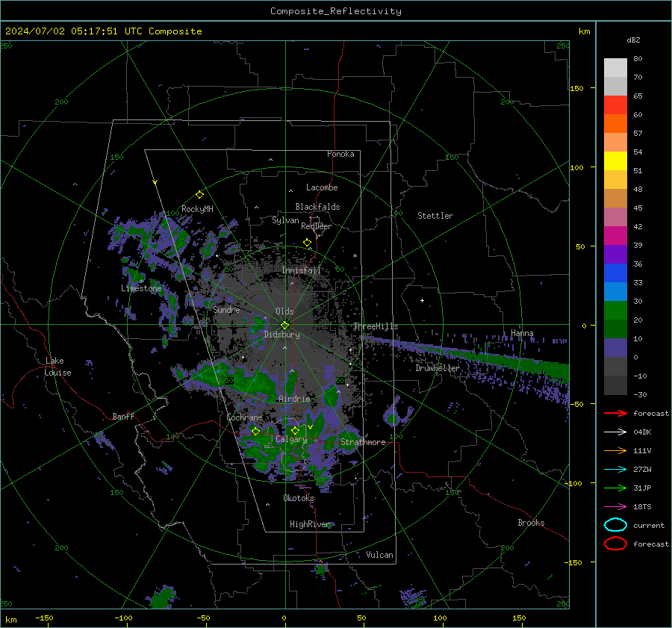Click the 80 value in dBZ legend

638,59
